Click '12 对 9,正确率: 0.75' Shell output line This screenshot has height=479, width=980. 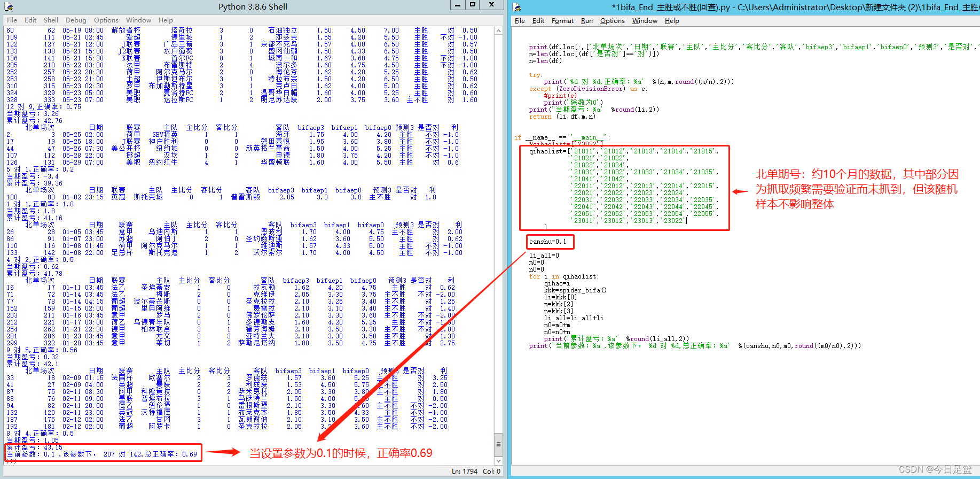[x=44, y=107]
